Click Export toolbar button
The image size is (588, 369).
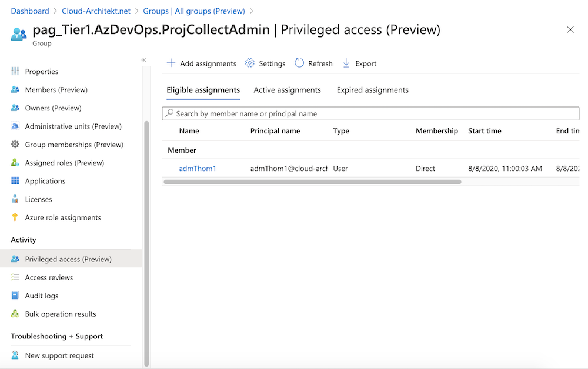coord(359,63)
